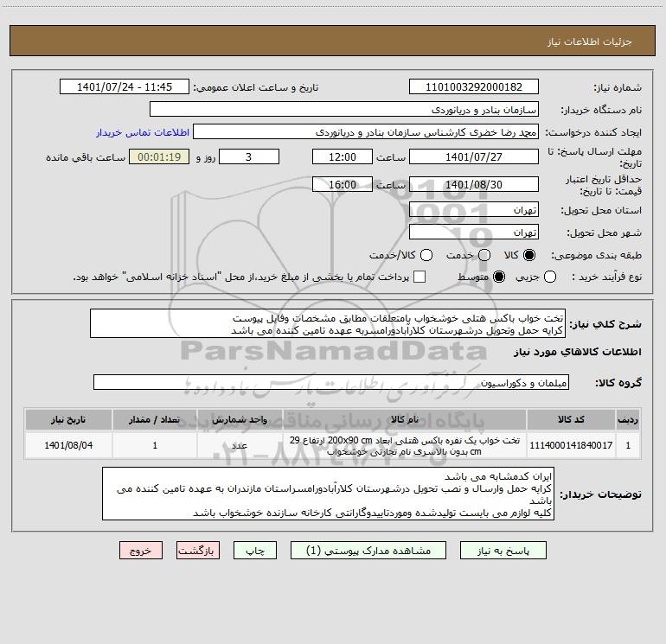Click the validity time field 16:00
The image size is (666, 644).
click(x=343, y=185)
